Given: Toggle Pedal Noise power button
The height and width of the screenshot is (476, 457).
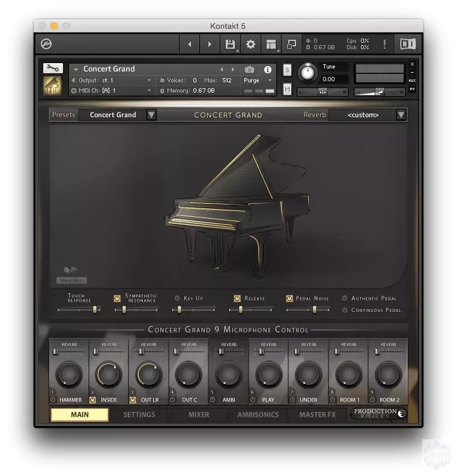Looking at the screenshot, I should click(289, 299).
